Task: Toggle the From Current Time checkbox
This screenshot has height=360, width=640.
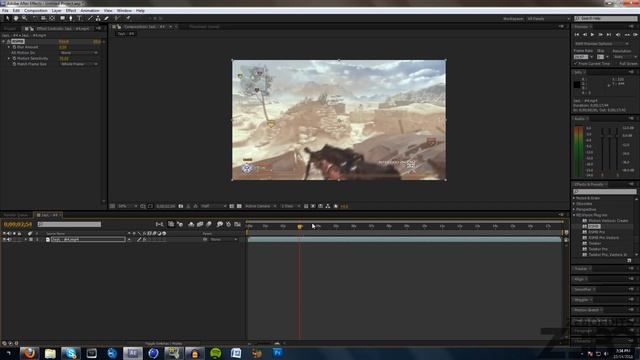Action: [576, 64]
